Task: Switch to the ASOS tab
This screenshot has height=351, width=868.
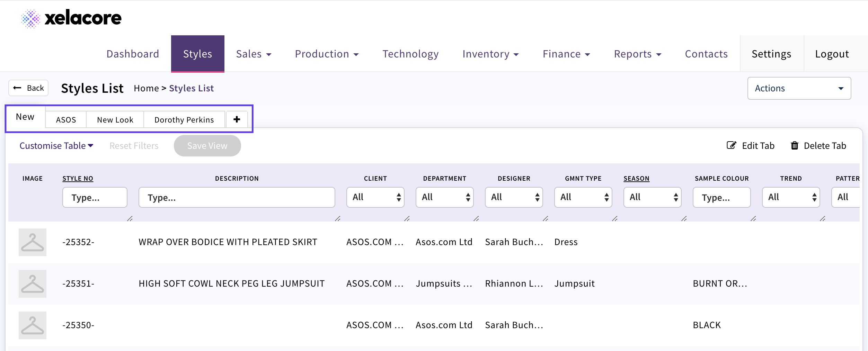Action: pos(66,120)
